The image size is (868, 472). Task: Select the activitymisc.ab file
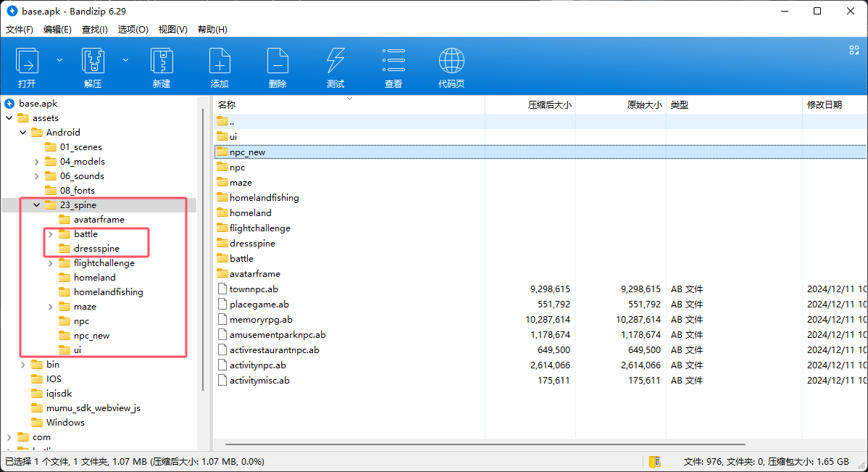click(x=541, y=381)
